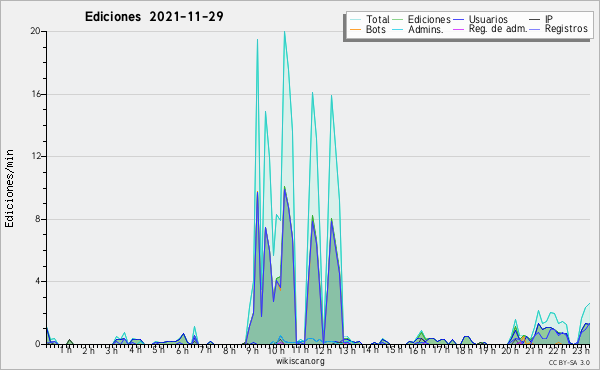Click the 16 value on vertical axis
Viewport: 600px width, 370px height.
35,94
